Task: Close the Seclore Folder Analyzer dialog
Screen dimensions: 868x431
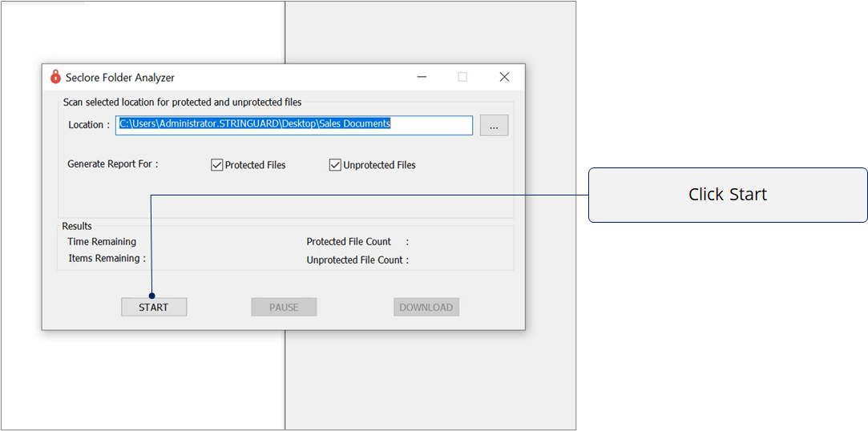Action: tap(504, 77)
